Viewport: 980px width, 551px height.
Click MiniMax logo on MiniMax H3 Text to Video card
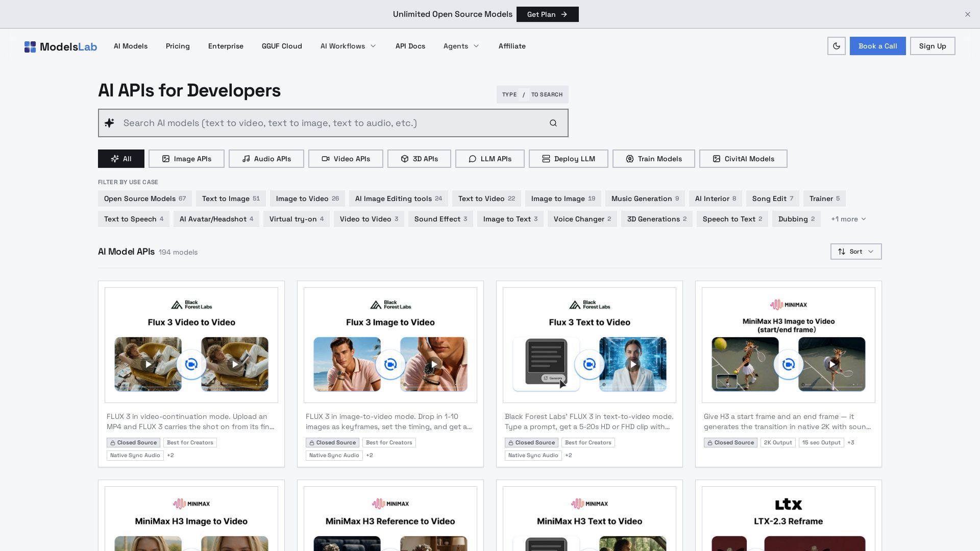pos(590,504)
